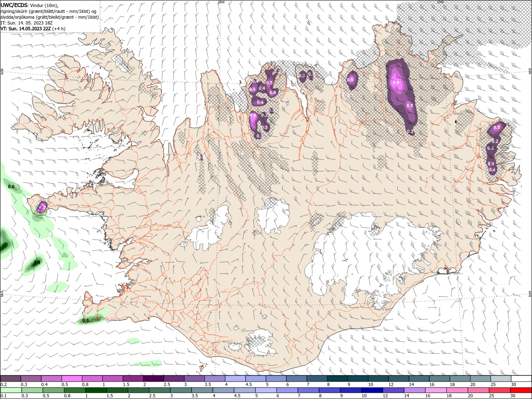The height and width of the screenshot is (399, 532).
Task: Click the 0.6 rain value on the southwest peninsula
Action: click(x=86, y=320)
